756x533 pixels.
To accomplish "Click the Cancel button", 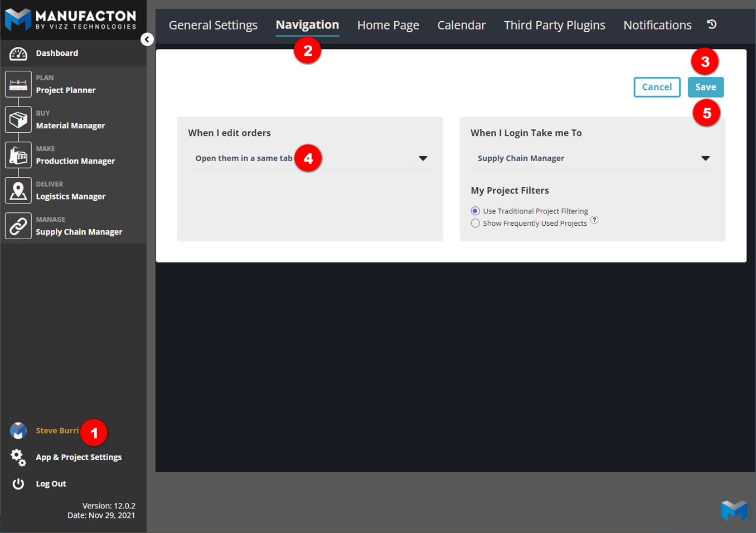I will pos(657,87).
